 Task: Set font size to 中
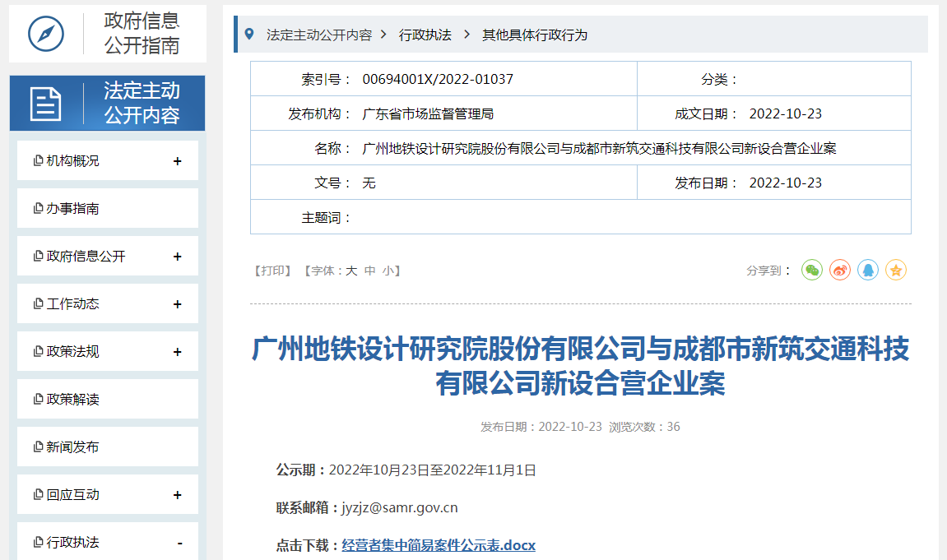[x=370, y=271]
